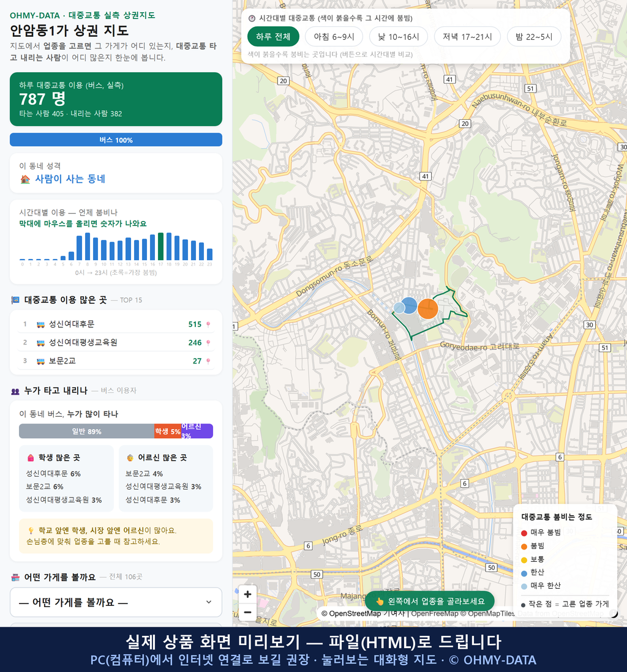Select 성신여대평생교육원 row in top list
627x672 pixels.
(116, 343)
